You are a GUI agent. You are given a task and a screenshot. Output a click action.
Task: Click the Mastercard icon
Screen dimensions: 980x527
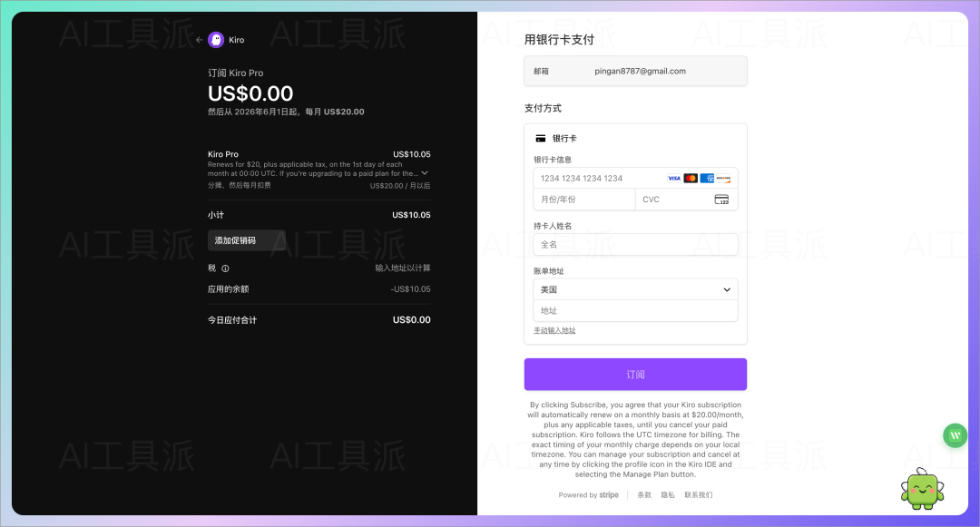(691, 179)
